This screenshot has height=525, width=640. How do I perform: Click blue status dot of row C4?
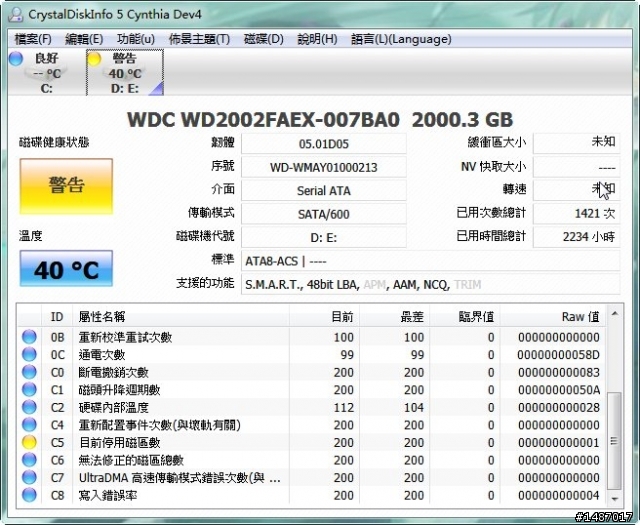click(29, 425)
